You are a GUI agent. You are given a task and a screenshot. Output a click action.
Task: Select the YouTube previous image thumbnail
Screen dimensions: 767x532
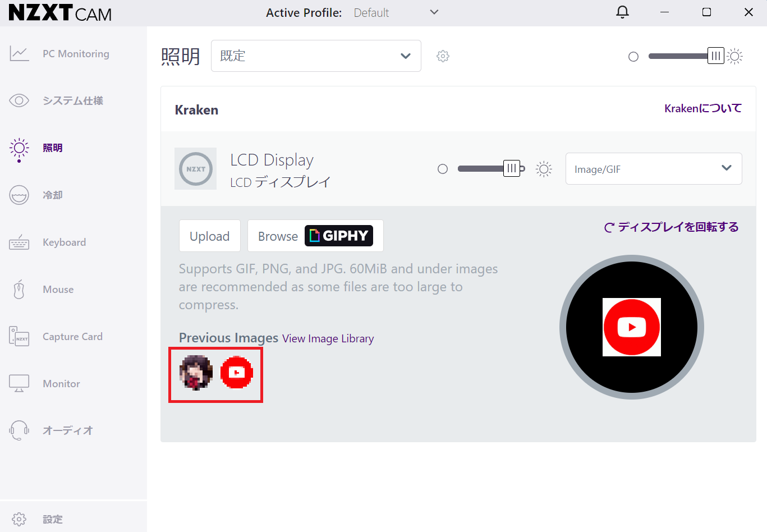point(237,372)
